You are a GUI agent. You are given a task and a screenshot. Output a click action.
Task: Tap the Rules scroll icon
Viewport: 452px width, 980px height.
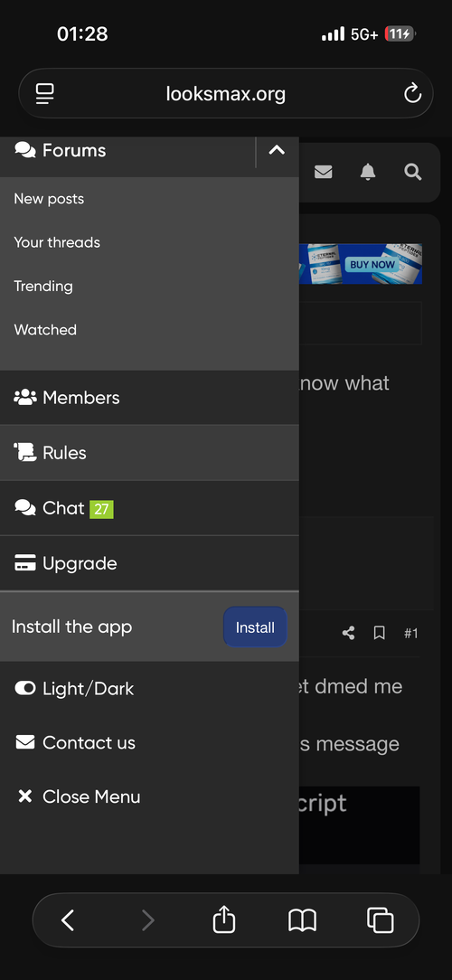25,453
